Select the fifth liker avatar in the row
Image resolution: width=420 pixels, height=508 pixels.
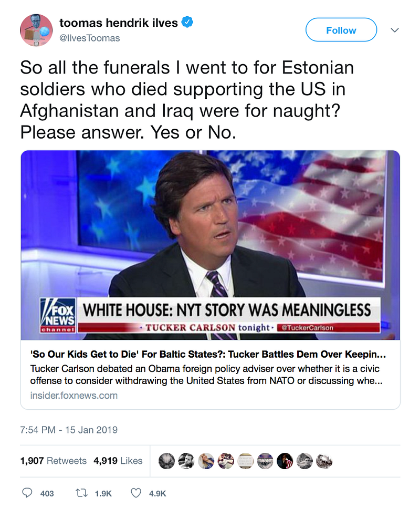(245, 460)
